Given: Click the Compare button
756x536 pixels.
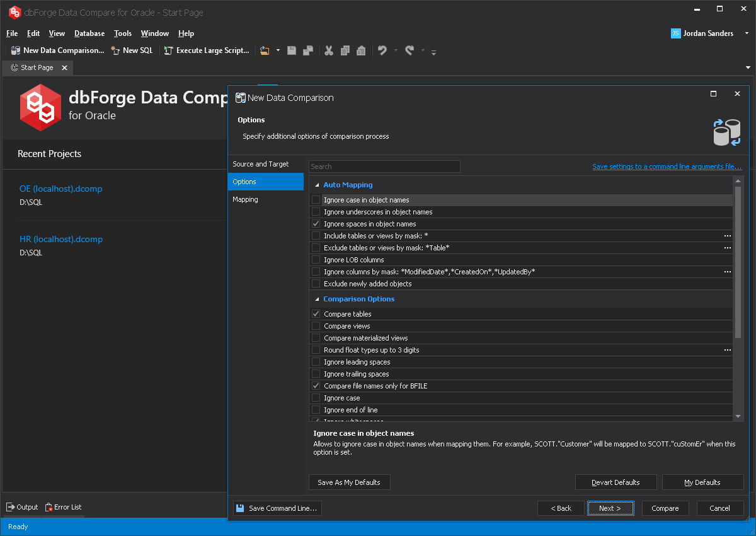Looking at the screenshot, I should point(665,508).
